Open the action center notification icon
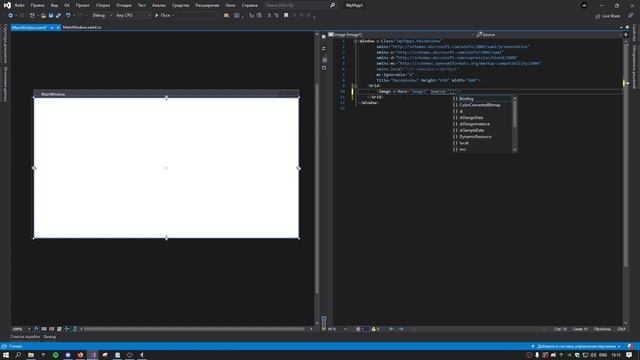The width and height of the screenshot is (640, 360). [x=629, y=355]
